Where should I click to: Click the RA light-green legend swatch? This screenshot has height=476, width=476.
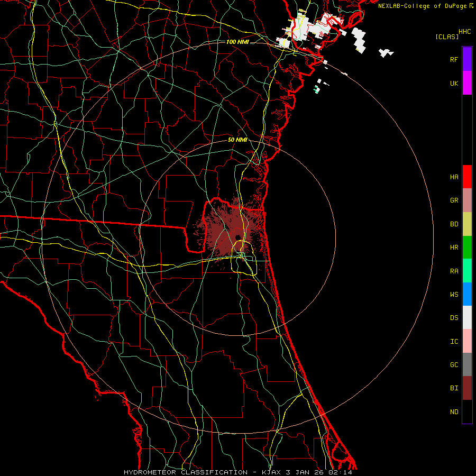(x=467, y=271)
